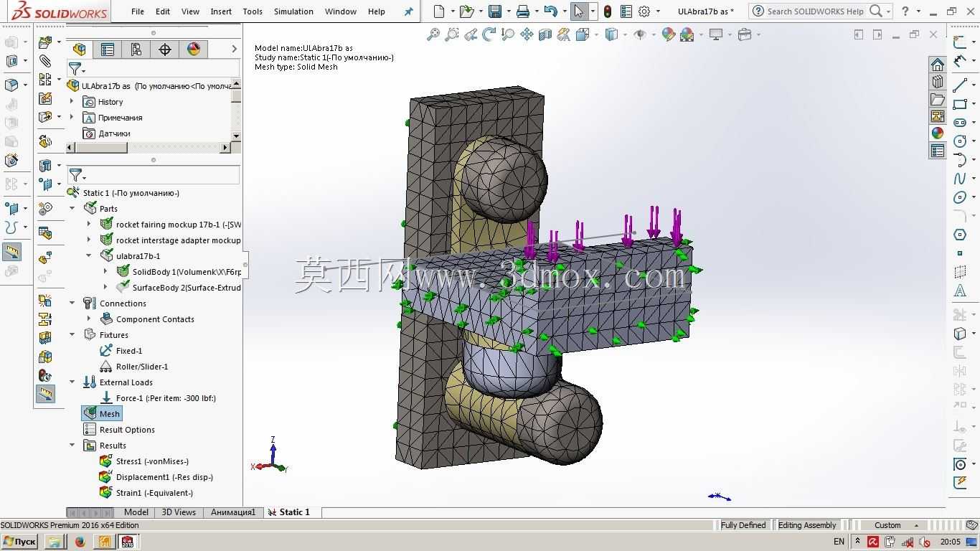This screenshot has width=980, height=551.
Task: Click the Open document folder icon
Action: [466, 11]
